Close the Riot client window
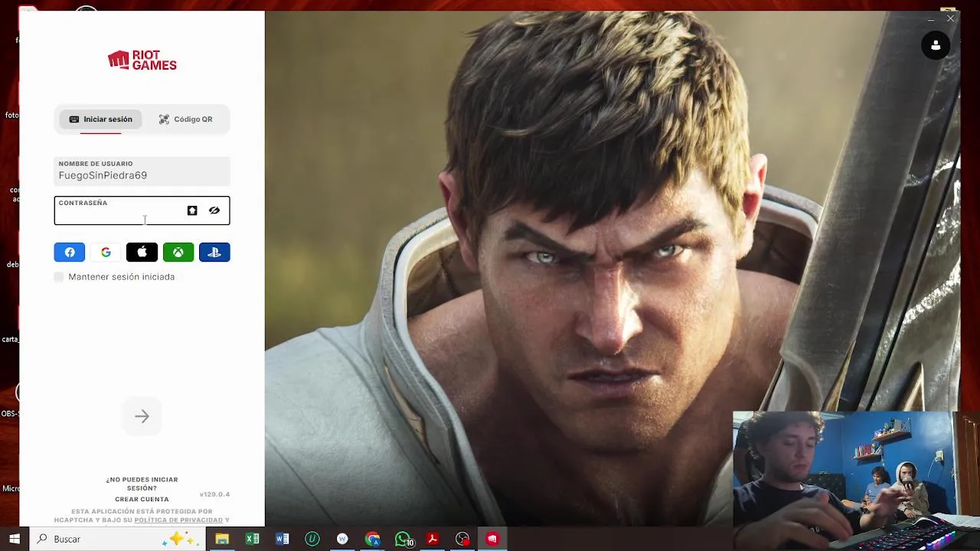The image size is (980, 551). coord(950,18)
